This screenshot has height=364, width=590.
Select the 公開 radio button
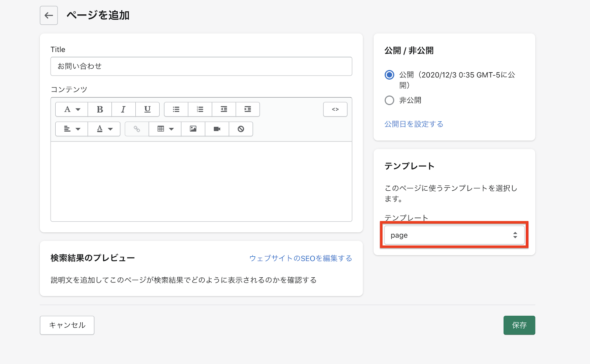click(x=389, y=75)
